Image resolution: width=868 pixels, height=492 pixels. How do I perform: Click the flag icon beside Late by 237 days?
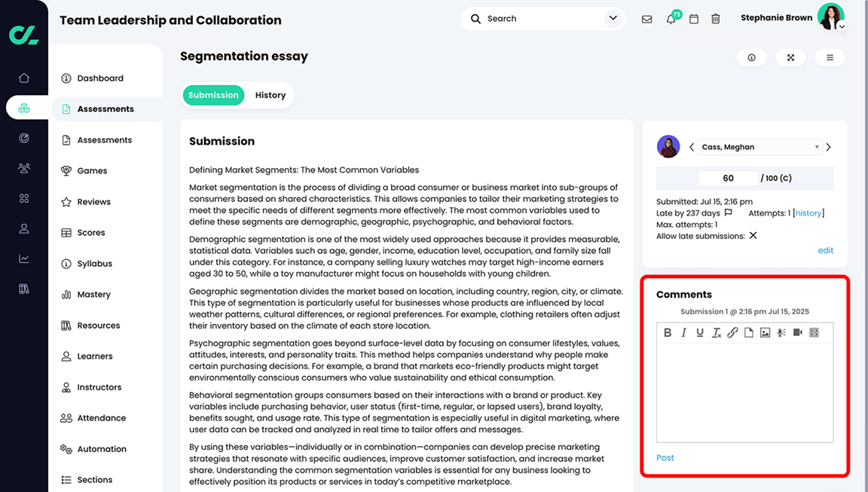tap(729, 213)
